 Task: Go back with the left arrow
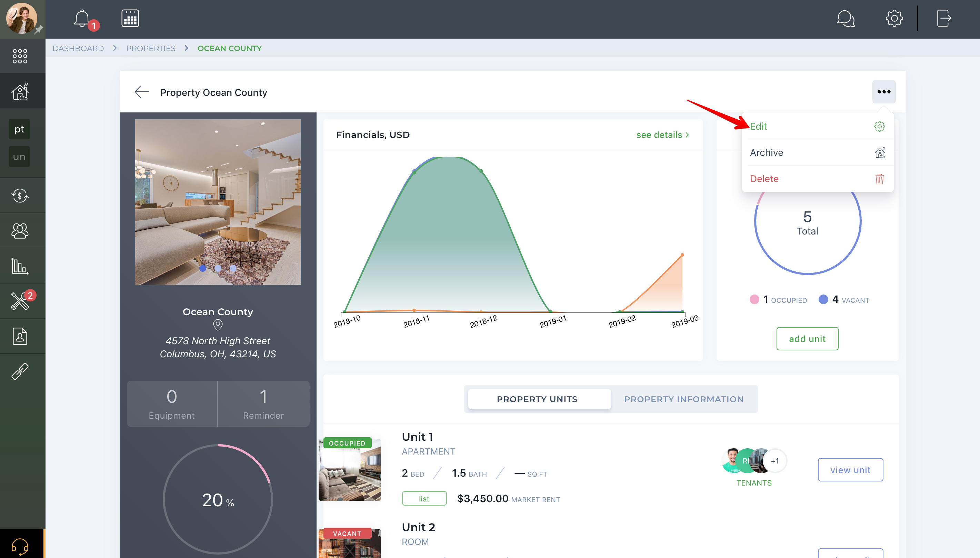[x=141, y=92]
